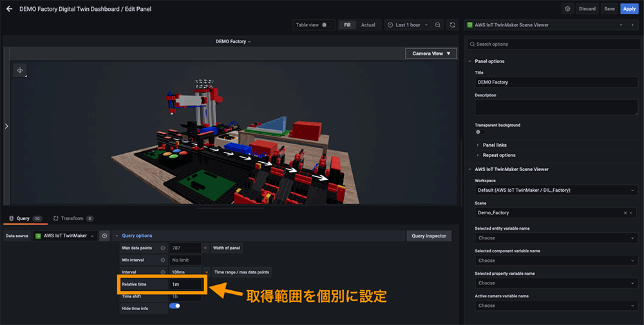Screen dimensions: 644x325
Task: Collapse options pane with right chevron
Action: 632,25
